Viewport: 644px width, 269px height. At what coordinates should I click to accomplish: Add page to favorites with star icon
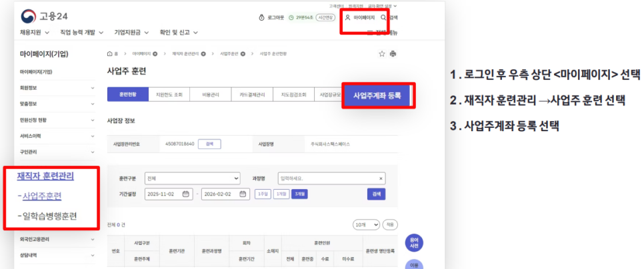pyautogui.click(x=382, y=54)
